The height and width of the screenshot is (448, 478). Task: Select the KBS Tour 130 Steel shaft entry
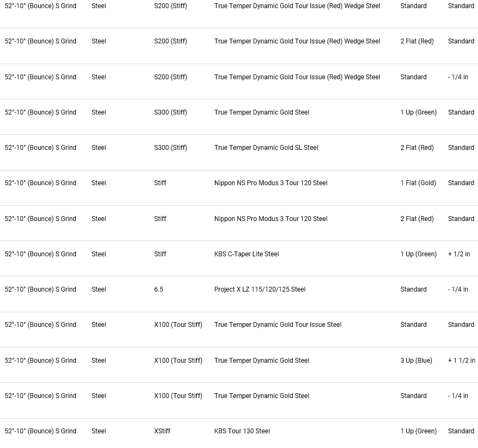click(241, 431)
